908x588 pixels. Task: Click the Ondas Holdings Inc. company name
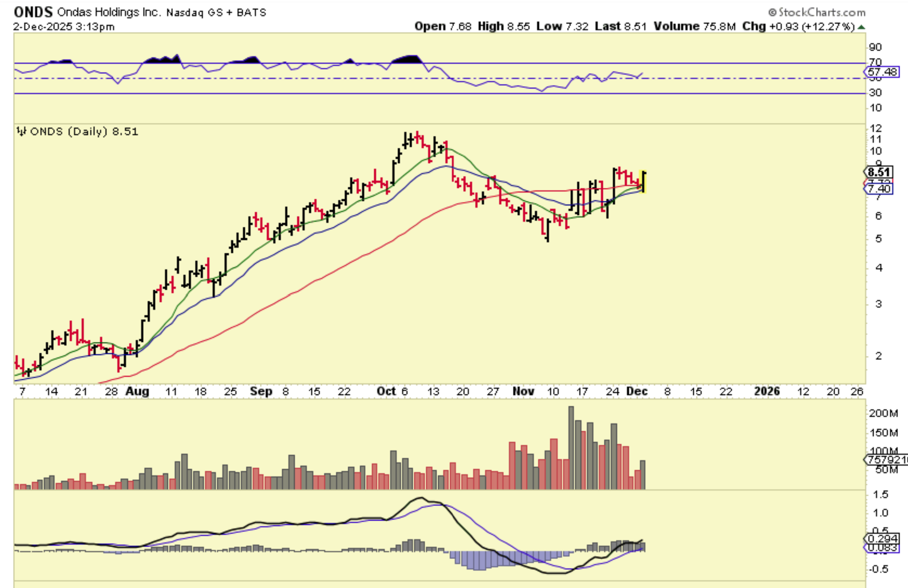tap(109, 12)
